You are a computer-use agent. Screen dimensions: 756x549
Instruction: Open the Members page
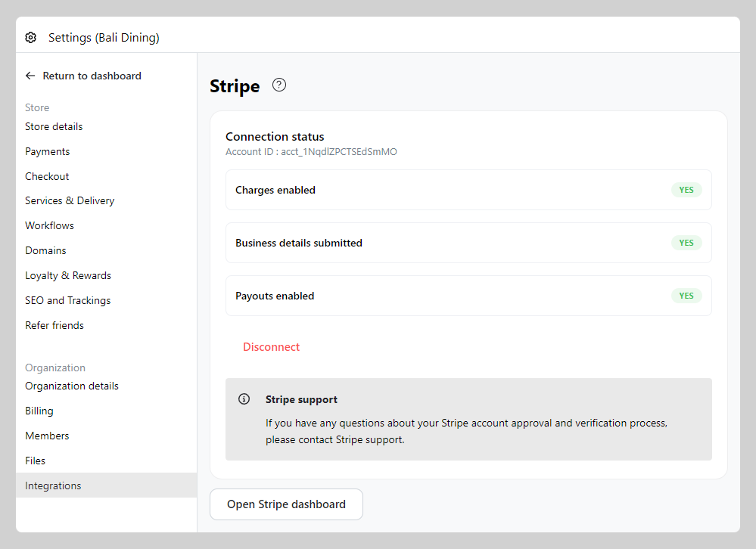tap(47, 436)
